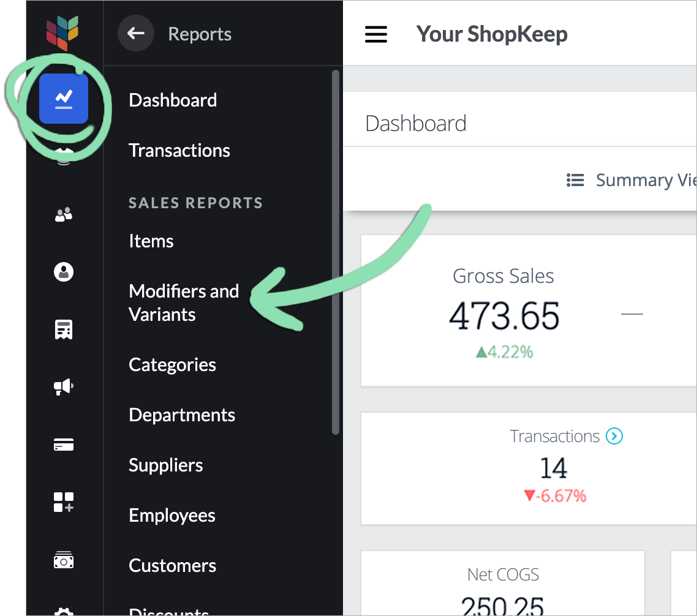Click the sidebar menu scrollbar

coord(336,252)
